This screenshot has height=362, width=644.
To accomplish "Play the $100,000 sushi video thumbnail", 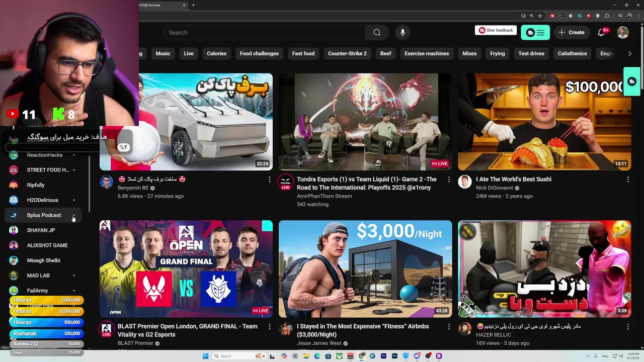I will [x=544, y=122].
